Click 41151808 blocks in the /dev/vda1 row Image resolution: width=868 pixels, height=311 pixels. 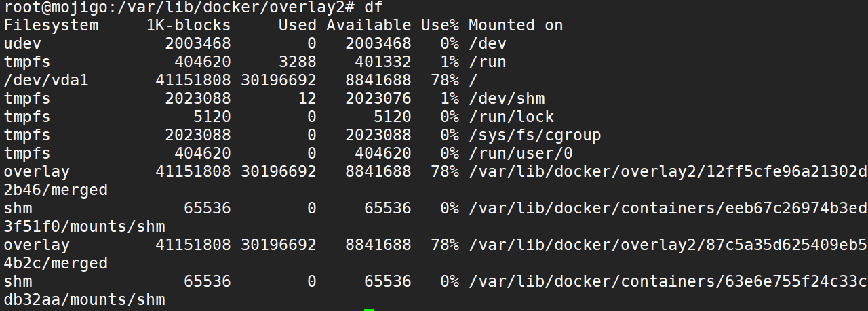[x=193, y=81]
